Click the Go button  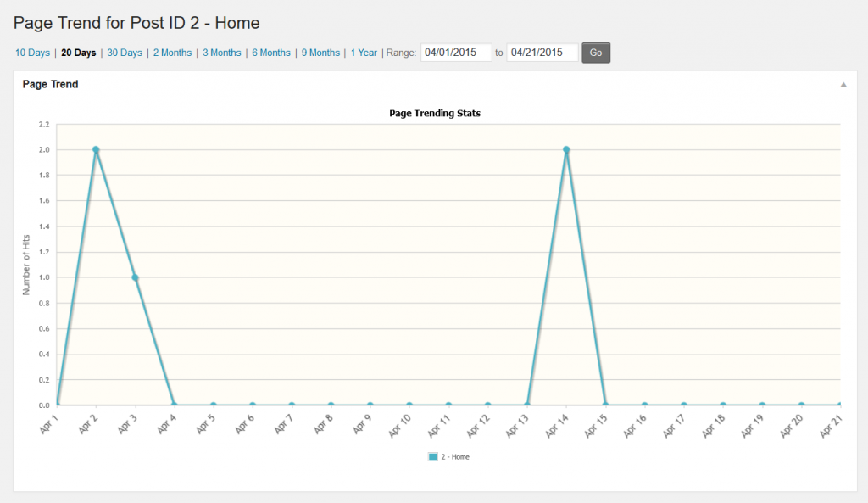pos(596,53)
